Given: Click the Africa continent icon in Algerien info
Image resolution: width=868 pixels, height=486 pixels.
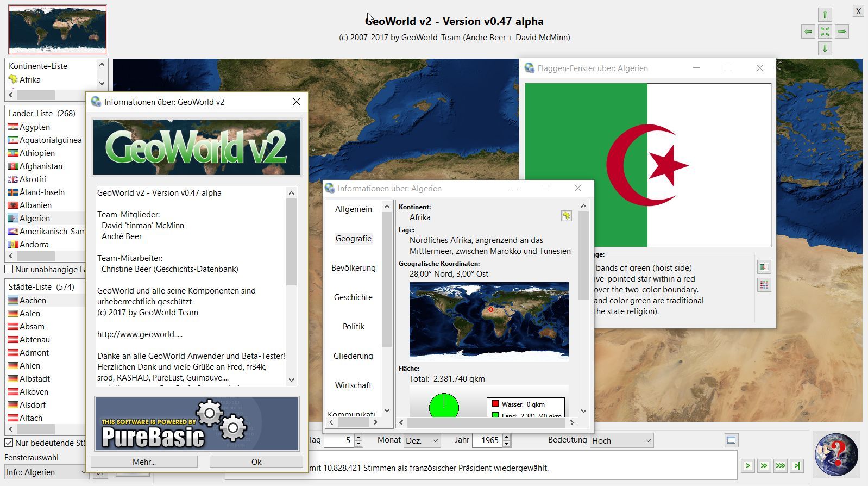Looking at the screenshot, I should tap(567, 216).
